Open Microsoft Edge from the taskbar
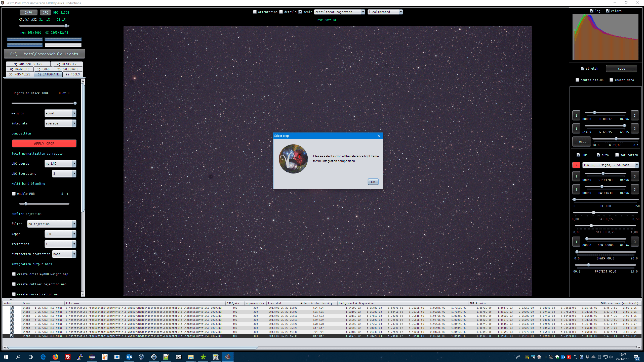Viewport: 644px width, 362px height. (x=43, y=357)
